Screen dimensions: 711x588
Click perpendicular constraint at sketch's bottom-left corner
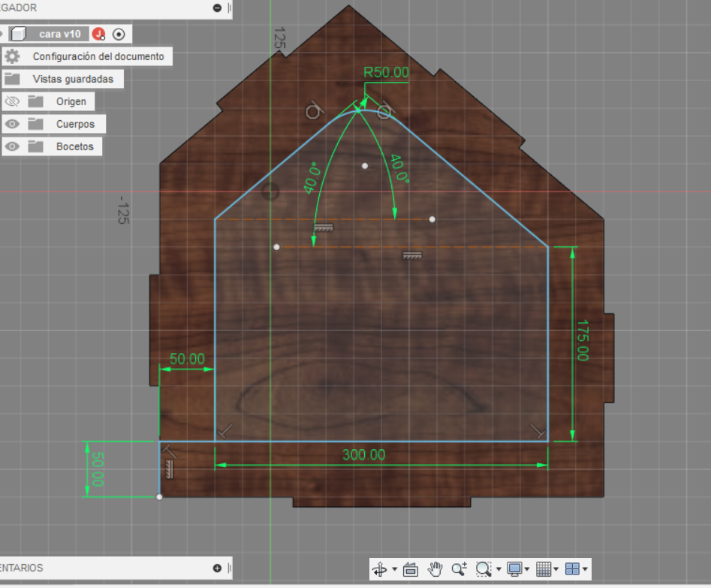point(224,431)
